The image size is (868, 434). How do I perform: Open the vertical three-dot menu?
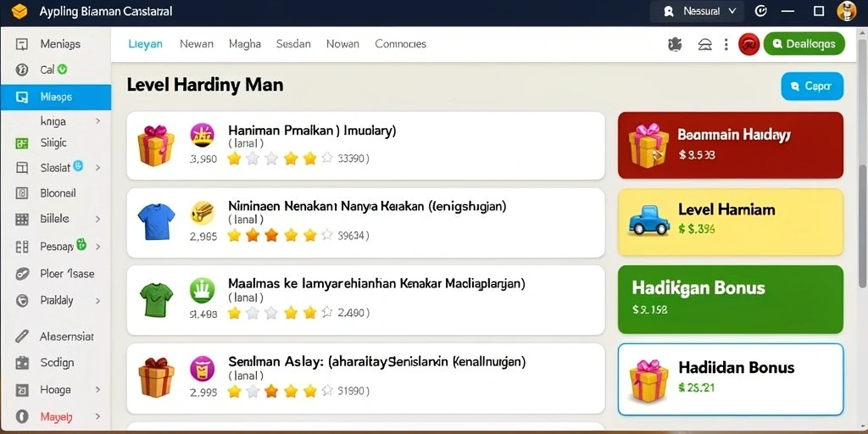point(726,44)
